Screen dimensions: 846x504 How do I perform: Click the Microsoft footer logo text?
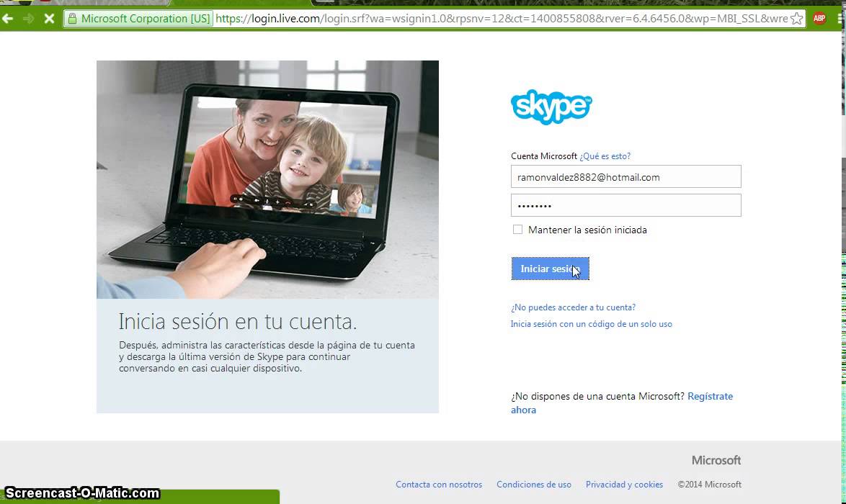coord(716,460)
